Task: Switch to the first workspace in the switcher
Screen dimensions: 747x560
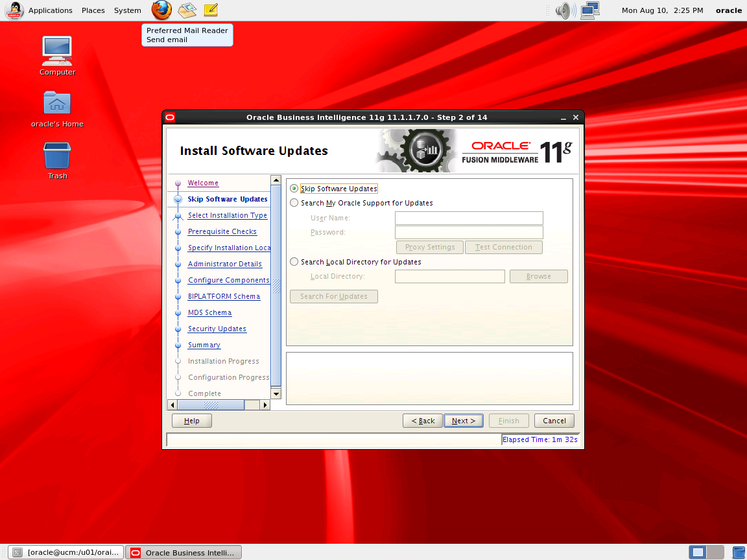Action: pyautogui.click(x=698, y=552)
